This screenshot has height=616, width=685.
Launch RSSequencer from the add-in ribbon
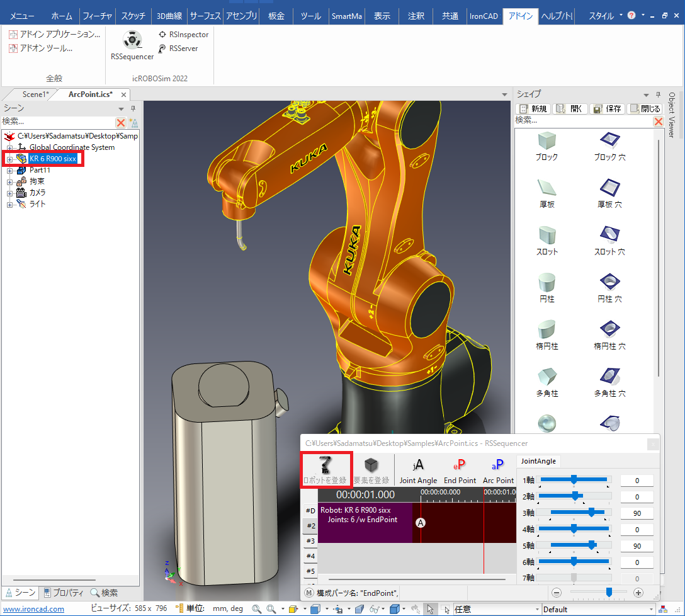point(132,45)
